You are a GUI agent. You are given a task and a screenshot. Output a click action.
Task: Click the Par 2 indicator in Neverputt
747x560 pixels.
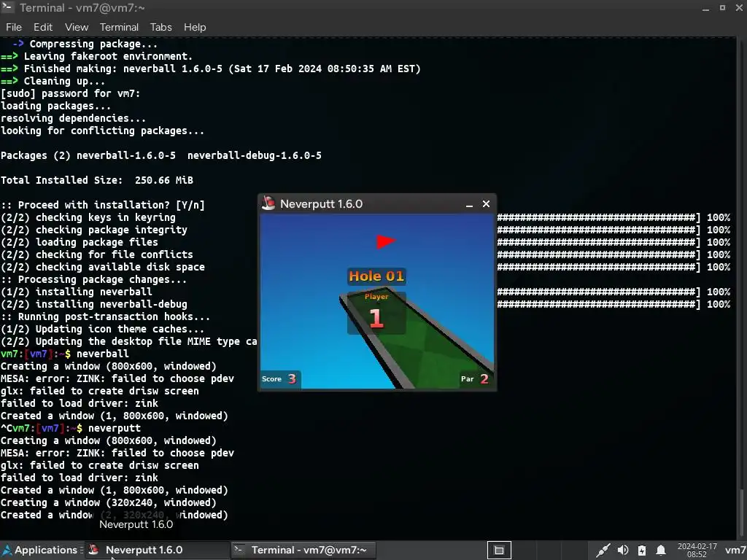click(475, 379)
